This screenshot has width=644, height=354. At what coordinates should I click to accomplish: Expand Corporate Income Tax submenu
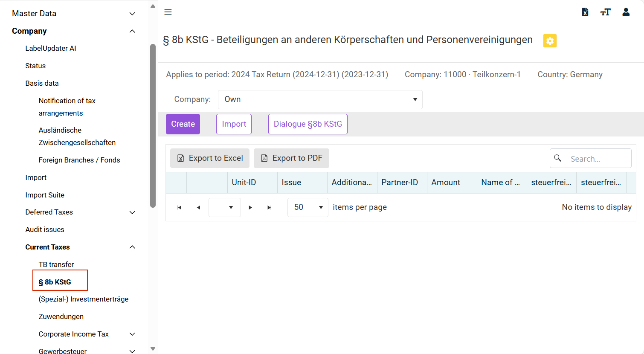pyautogui.click(x=132, y=334)
